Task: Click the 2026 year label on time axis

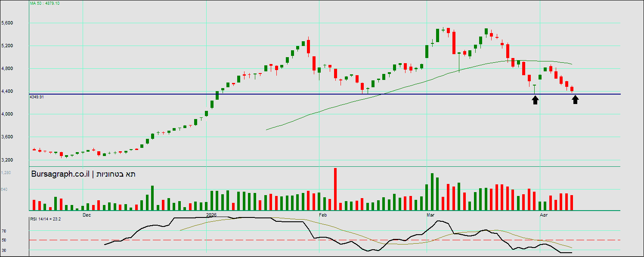Action: pos(211,214)
